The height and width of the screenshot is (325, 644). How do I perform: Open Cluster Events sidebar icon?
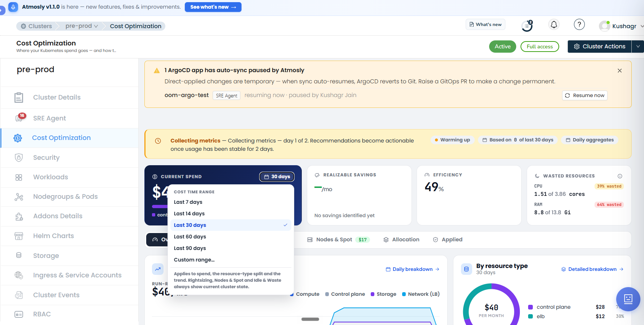click(19, 295)
